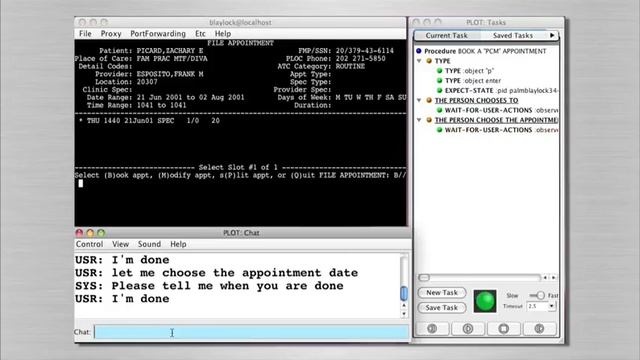
Task: Click the tab overflow arrow after Saved Tasks
Action: click(552, 36)
